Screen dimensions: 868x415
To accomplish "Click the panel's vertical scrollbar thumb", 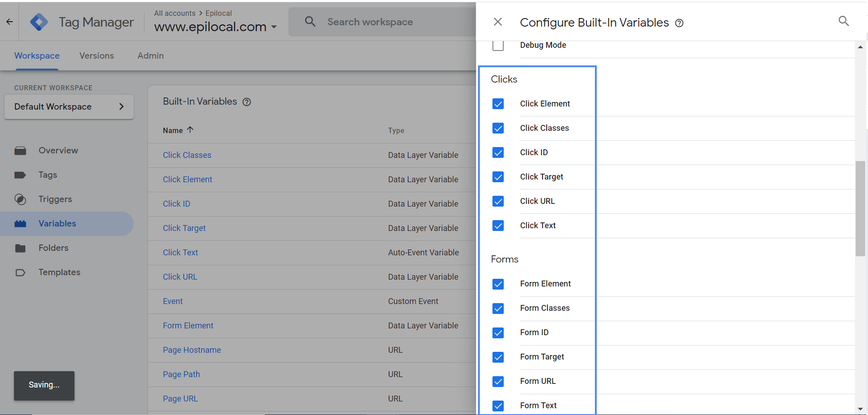I will 860,208.
